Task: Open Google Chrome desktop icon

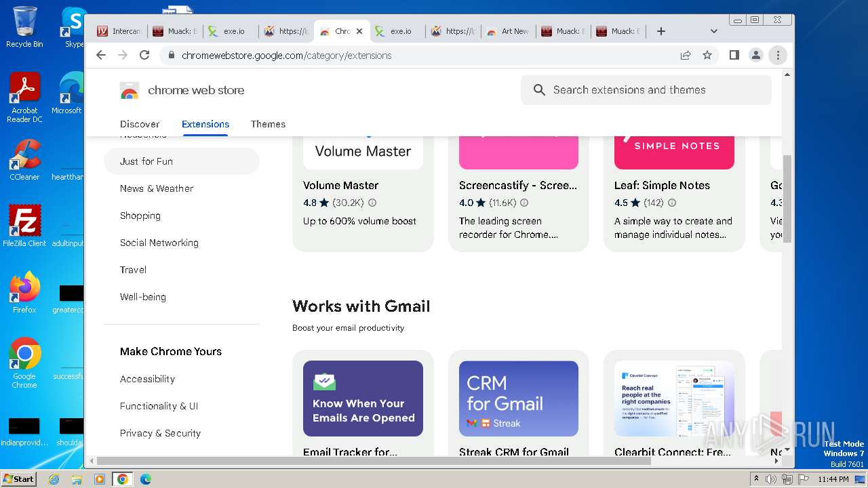Action: (x=24, y=363)
